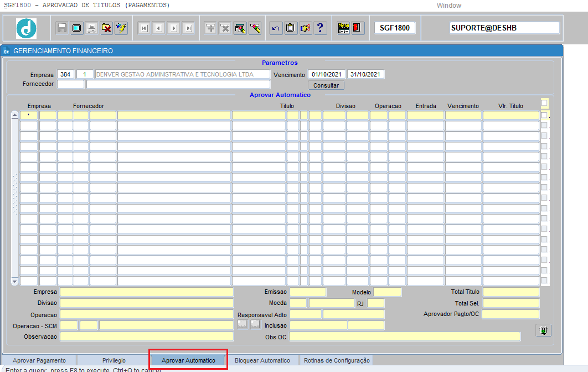Click Empresa field containing 384
The width and height of the screenshot is (588, 372).
(66, 74)
